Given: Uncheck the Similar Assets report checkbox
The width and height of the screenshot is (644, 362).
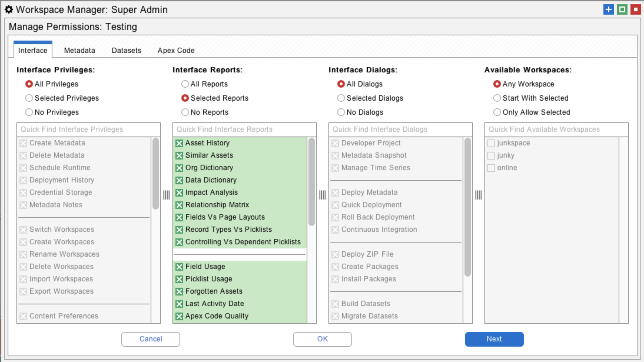Looking at the screenshot, I should pyautogui.click(x=179, y=156).
